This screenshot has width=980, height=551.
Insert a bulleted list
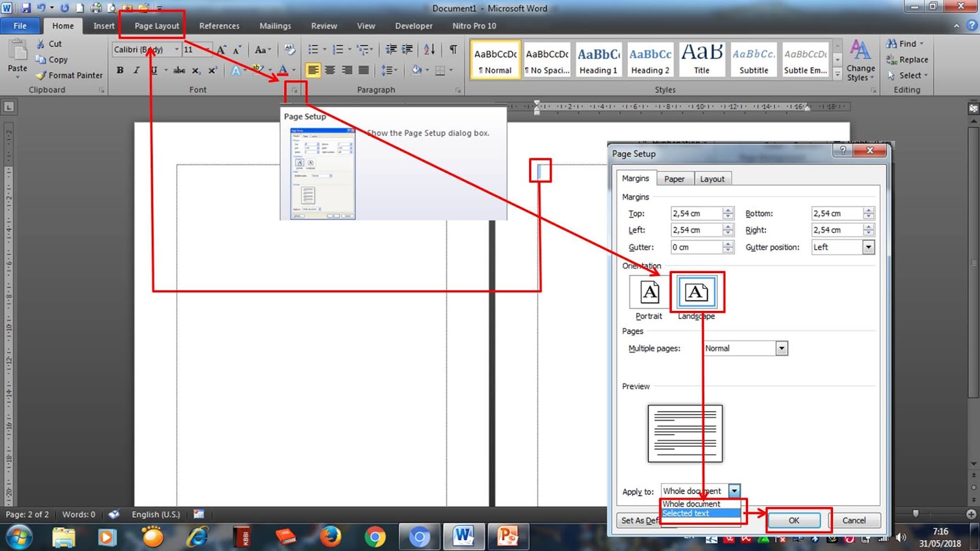coord(313,50)
